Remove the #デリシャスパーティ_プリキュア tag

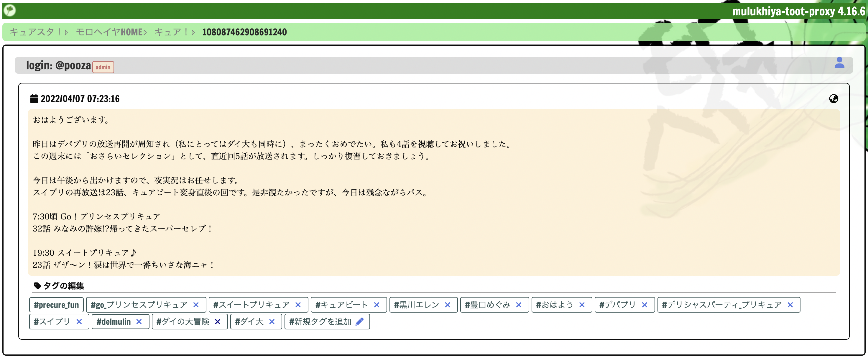[x=790, y=305]
